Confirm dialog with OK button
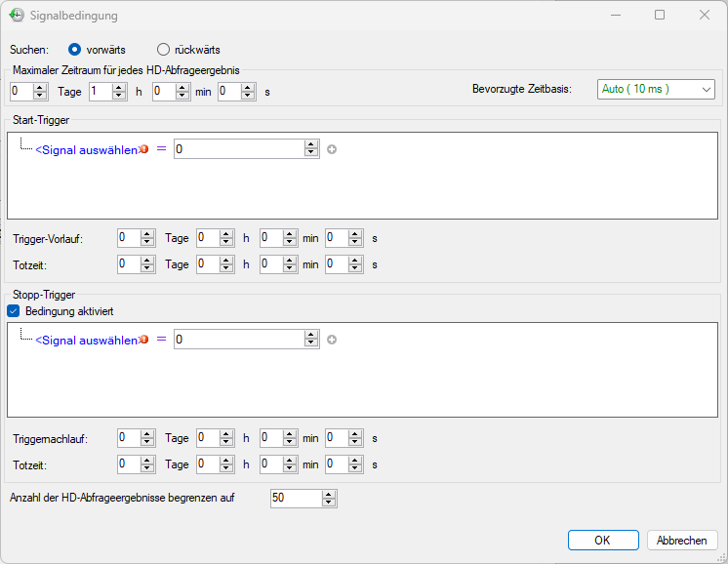This screenshot has height=564, width=728. tap(602, 541)
